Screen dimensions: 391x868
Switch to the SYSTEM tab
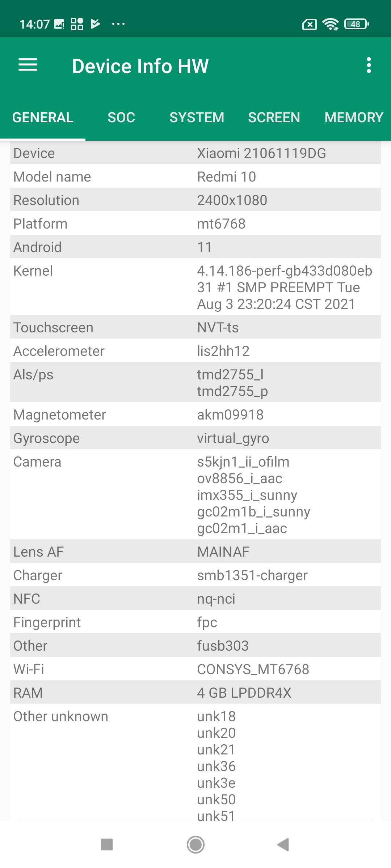197,118
